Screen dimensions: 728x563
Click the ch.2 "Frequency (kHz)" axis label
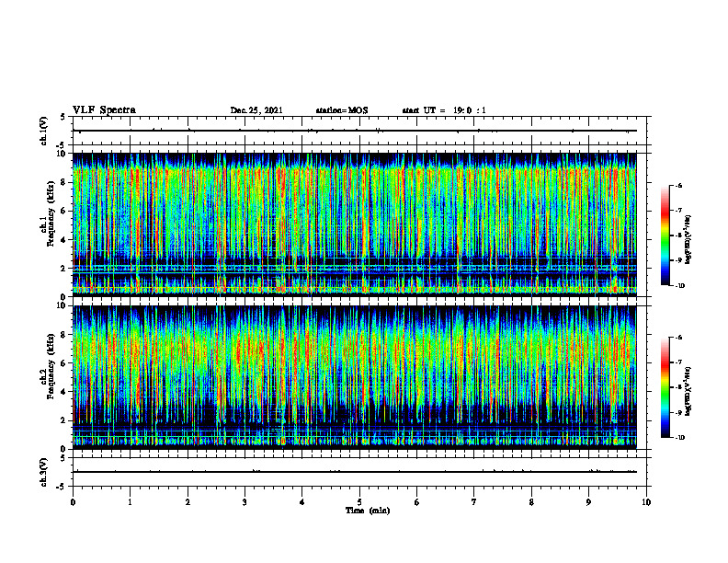pyautogui.click(x=51, y=366)
